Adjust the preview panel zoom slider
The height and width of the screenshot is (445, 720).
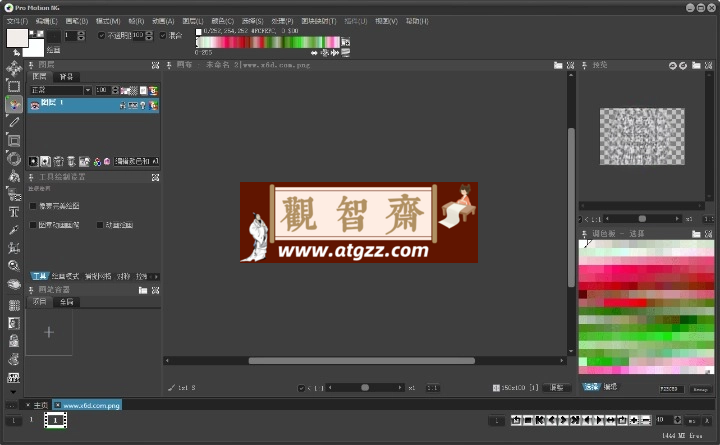642,219
